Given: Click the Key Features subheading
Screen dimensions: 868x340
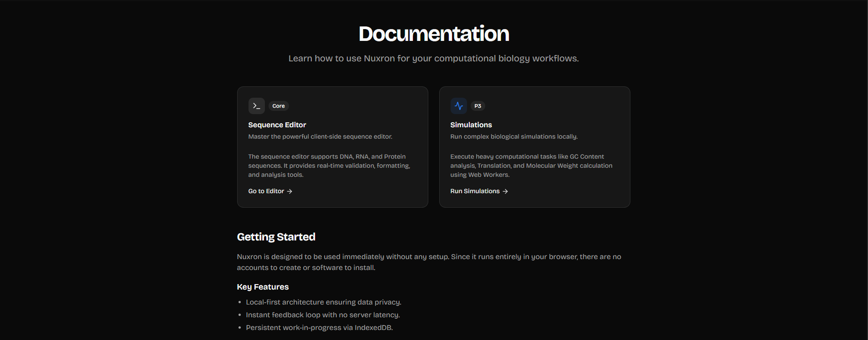Looking at the screenshot, I should [263, 287].
